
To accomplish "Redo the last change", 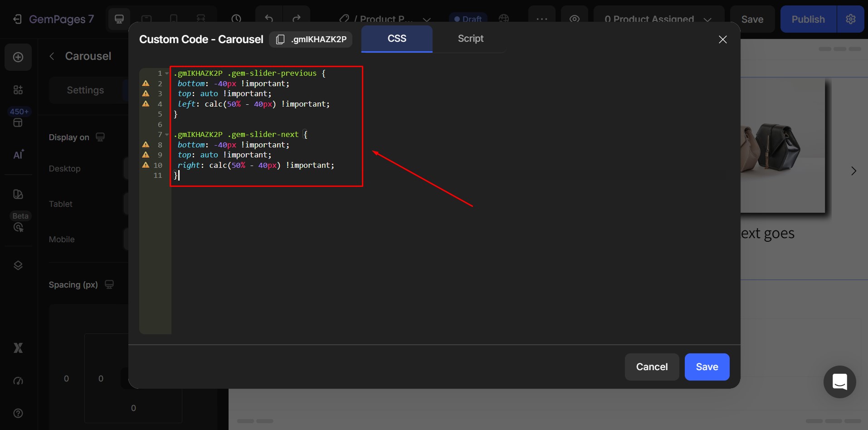I will click(296, 19).
